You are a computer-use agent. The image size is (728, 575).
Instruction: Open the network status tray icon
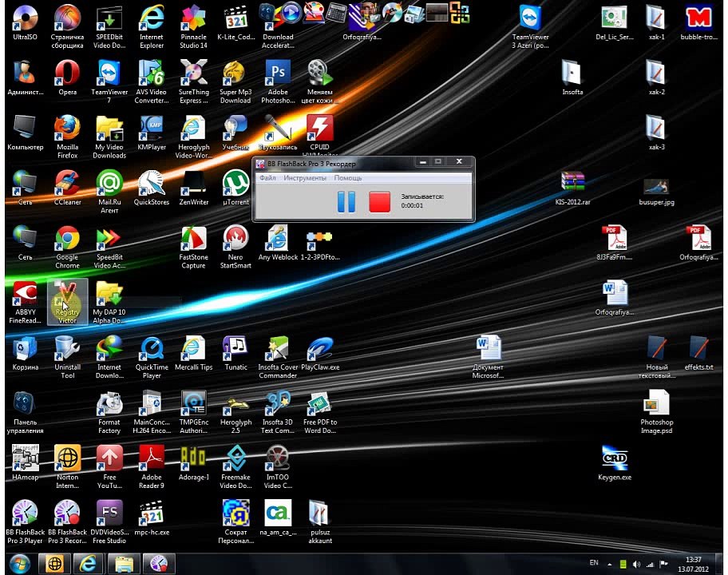pos(650,565)
